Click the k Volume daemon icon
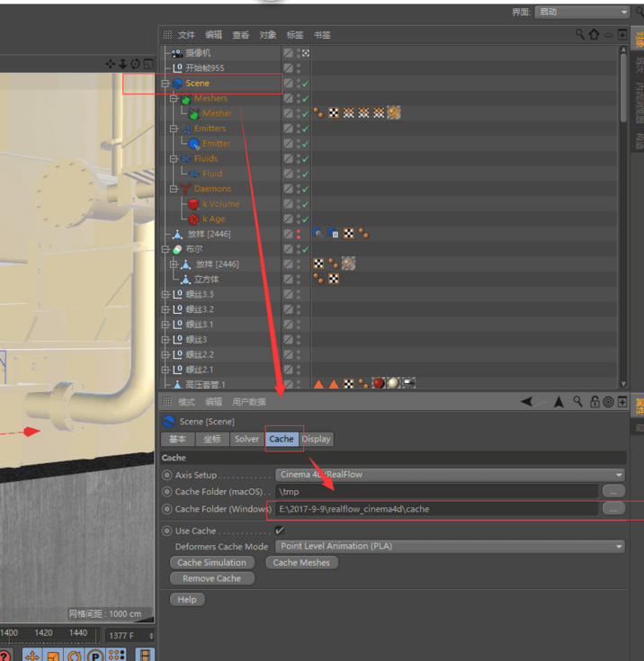 [x=193, y=204]
